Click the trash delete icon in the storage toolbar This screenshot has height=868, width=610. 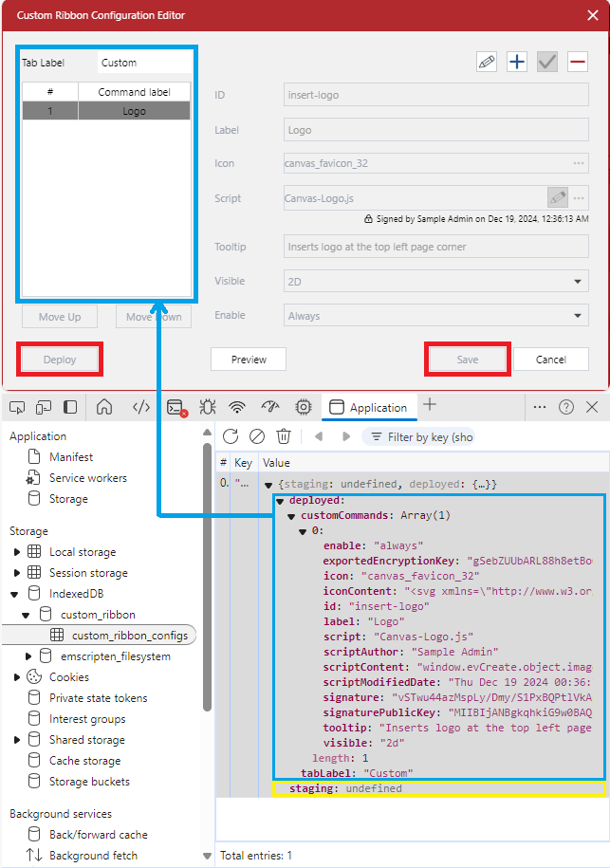pyautogui.click(x=283, y=436)
